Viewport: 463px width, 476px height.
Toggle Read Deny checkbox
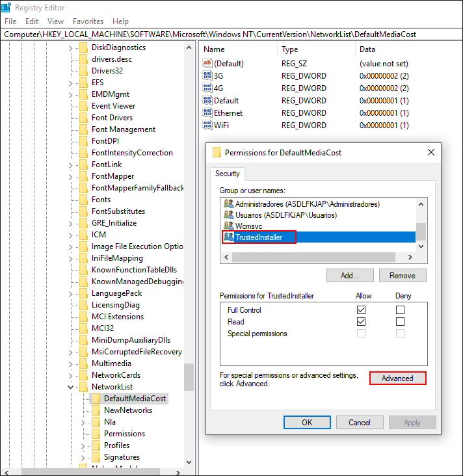tap(400, 321)
